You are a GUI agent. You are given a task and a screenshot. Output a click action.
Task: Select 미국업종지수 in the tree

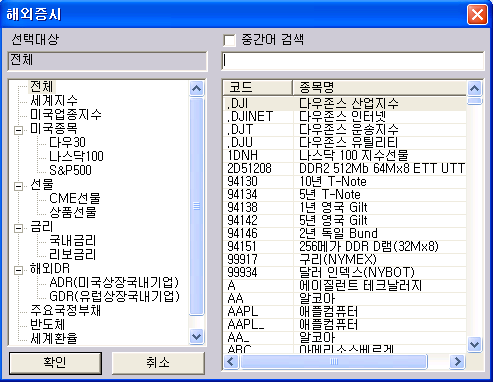pyautogui.click(x=66, y=114)
